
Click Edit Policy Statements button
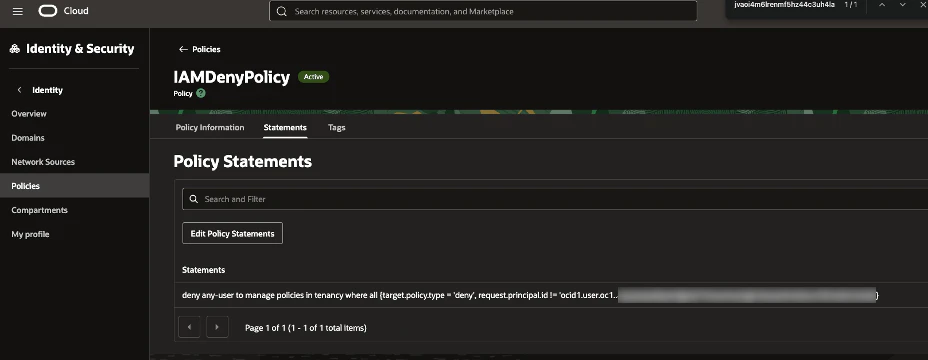(233, 233)
